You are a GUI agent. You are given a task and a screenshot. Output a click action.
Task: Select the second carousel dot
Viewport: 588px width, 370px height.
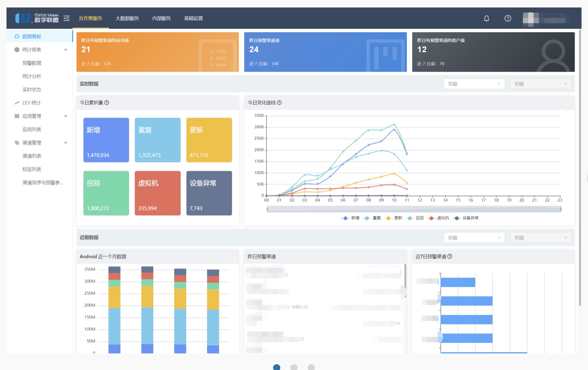click(294, 367)
